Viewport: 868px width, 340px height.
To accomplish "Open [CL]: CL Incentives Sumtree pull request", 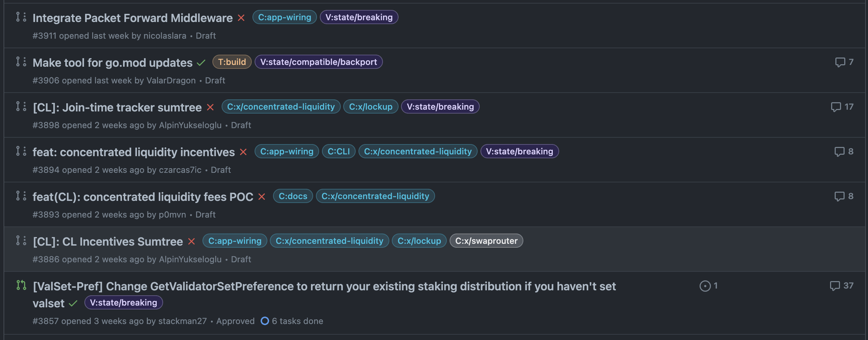I will click(108, 242).
